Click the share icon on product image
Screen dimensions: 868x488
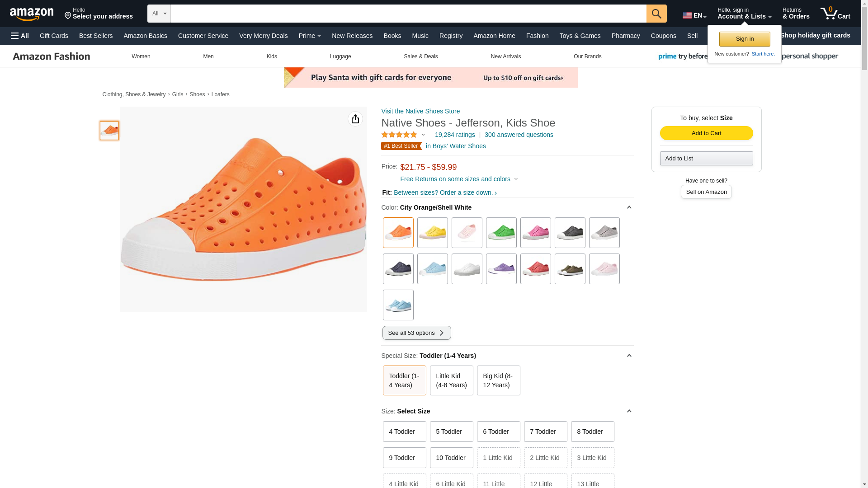(355, 119)
